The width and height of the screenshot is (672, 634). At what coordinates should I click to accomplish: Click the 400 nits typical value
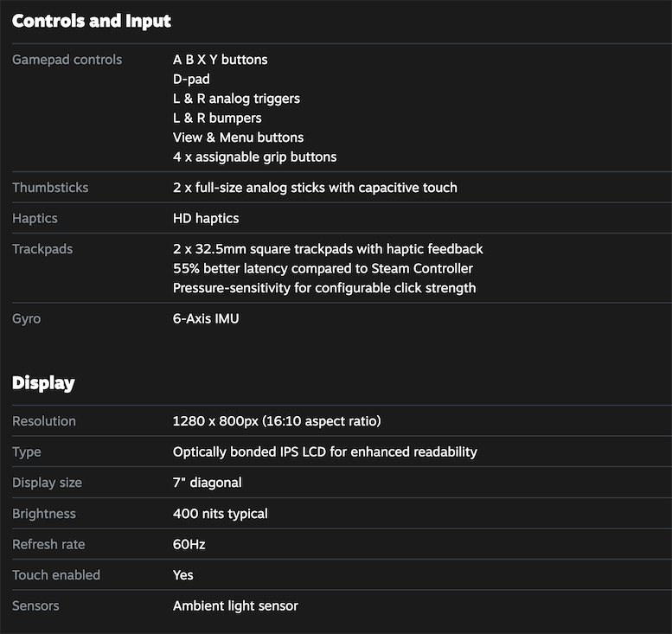[221, 514]
